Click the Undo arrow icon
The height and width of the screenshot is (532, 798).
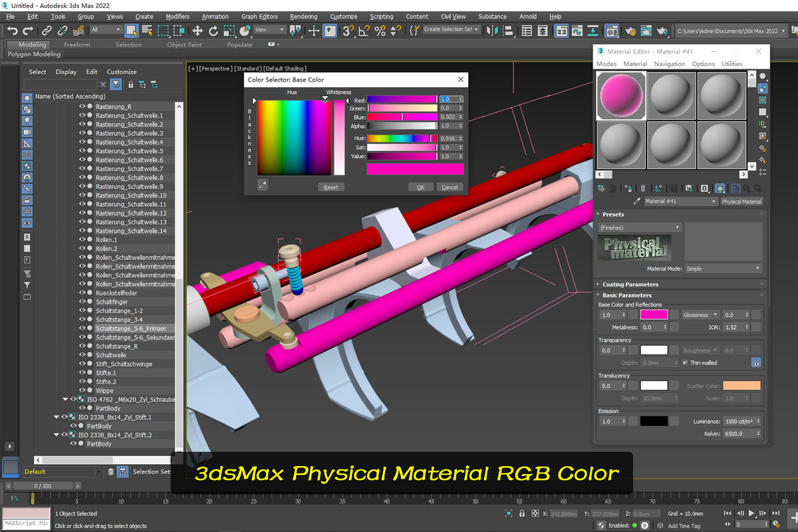coord(12,30)
